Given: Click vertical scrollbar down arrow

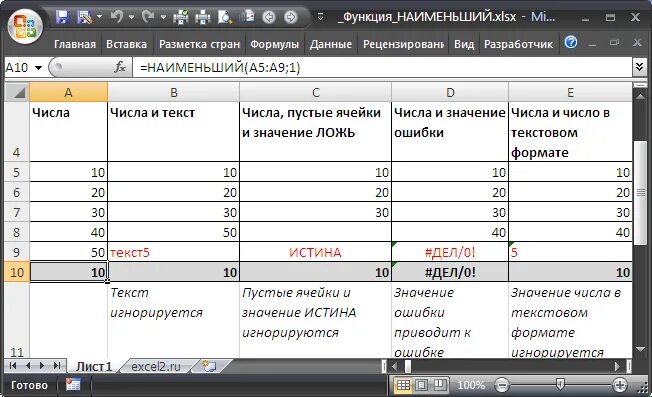Looking at the screenshot, I should tap(641, 349).
